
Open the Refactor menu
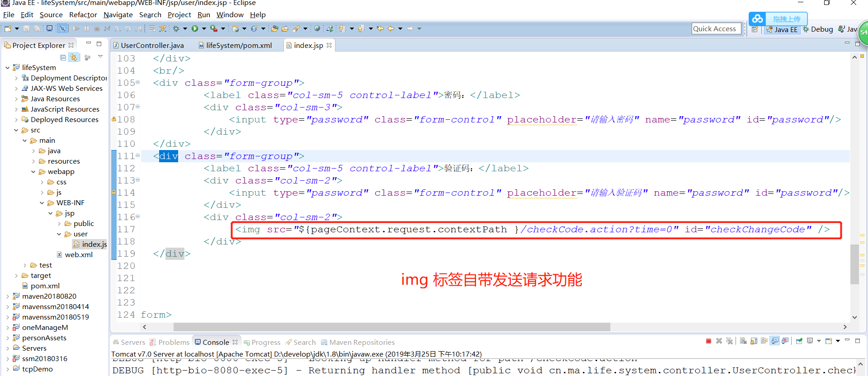pos(83,15)
